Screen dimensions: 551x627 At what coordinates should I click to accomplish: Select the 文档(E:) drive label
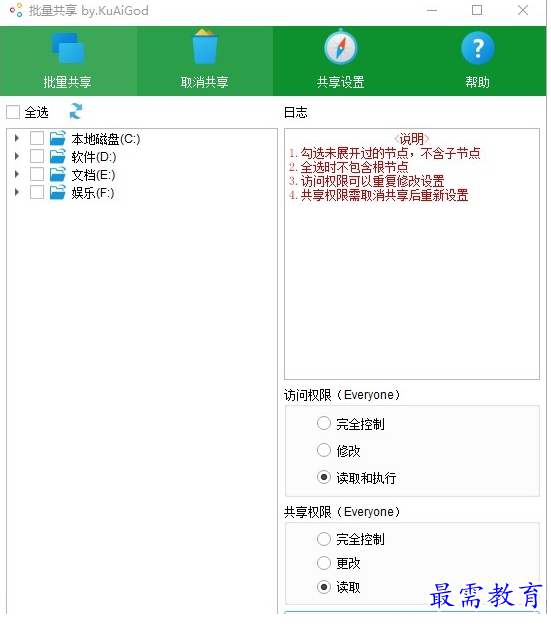tap(93, 175)
